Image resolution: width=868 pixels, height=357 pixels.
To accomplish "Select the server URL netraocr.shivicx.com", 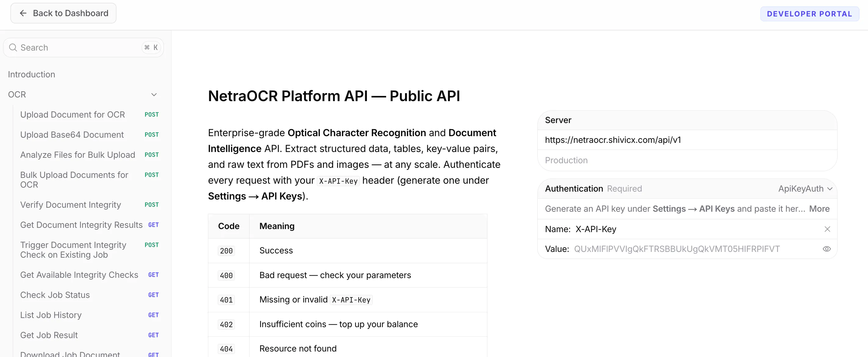I will pos(613,140).
